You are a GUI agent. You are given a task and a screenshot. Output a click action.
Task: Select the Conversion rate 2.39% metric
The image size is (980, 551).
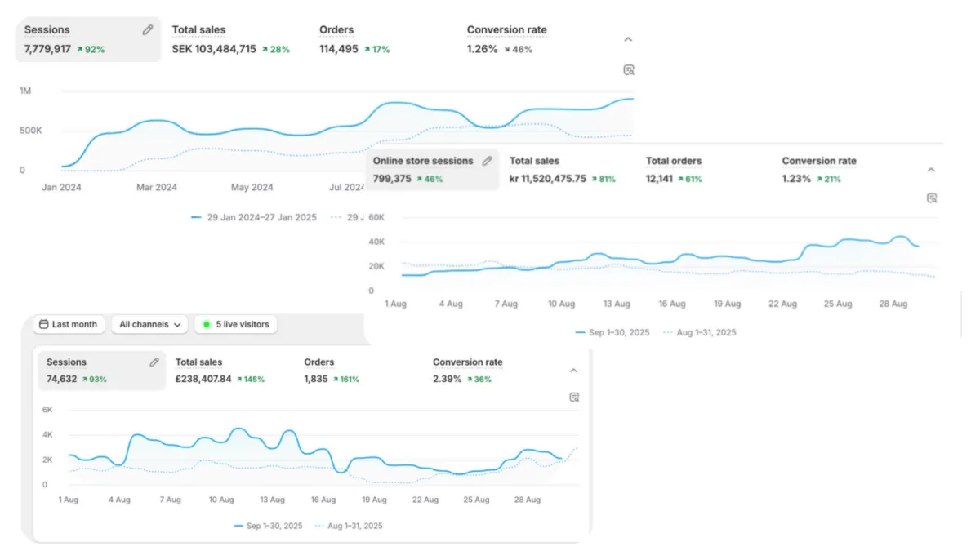coord(468,371)
